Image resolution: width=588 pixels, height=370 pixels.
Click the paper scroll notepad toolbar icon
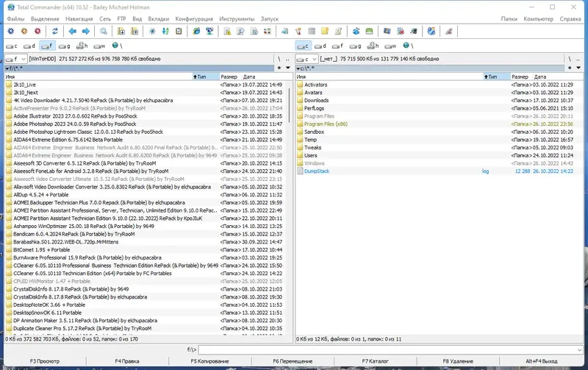(338, 31)
